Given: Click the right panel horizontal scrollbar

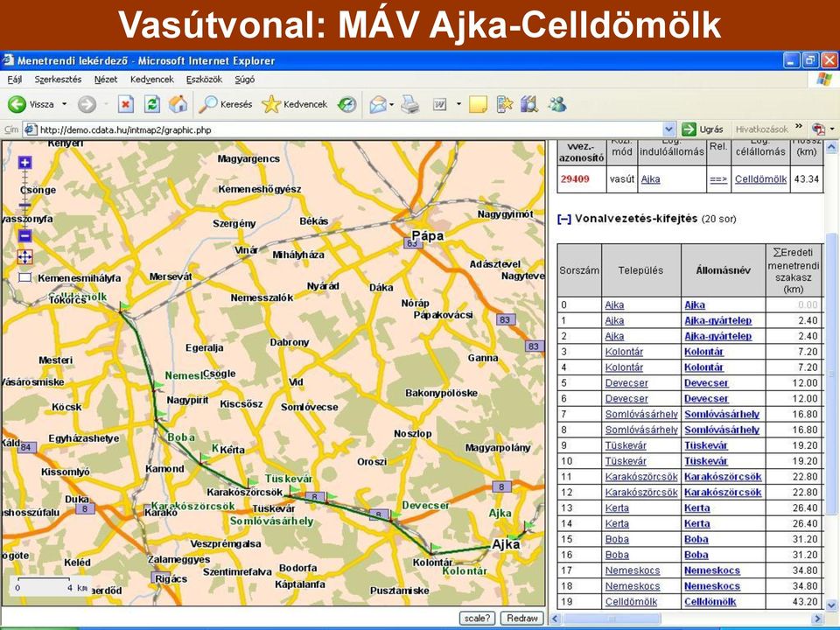Looking at the screenshot, I should point(611,619).
